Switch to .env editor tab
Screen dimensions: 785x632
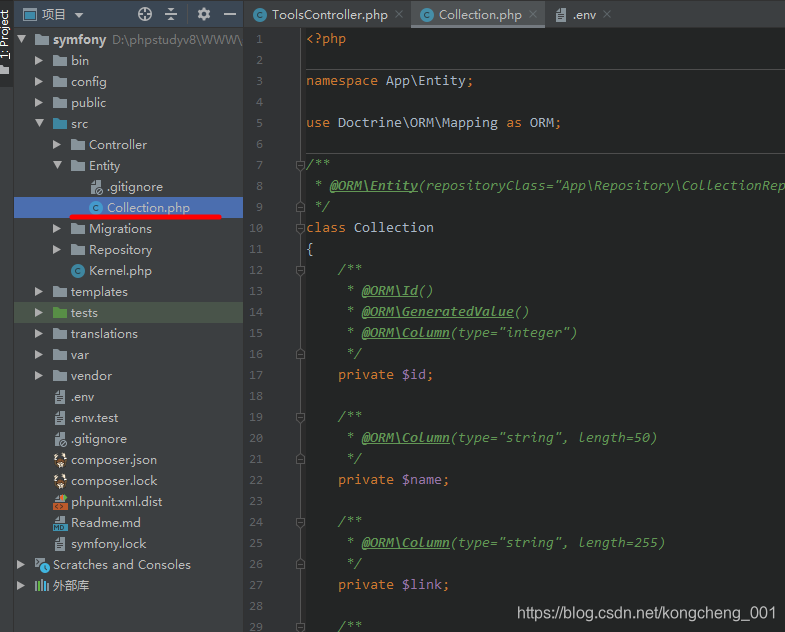tap(584, 15)
